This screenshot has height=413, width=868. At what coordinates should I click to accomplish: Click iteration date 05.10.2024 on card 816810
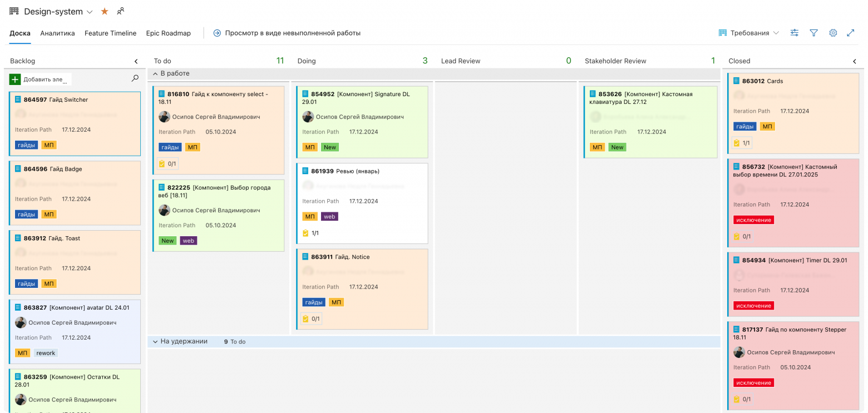click(221, 132)
